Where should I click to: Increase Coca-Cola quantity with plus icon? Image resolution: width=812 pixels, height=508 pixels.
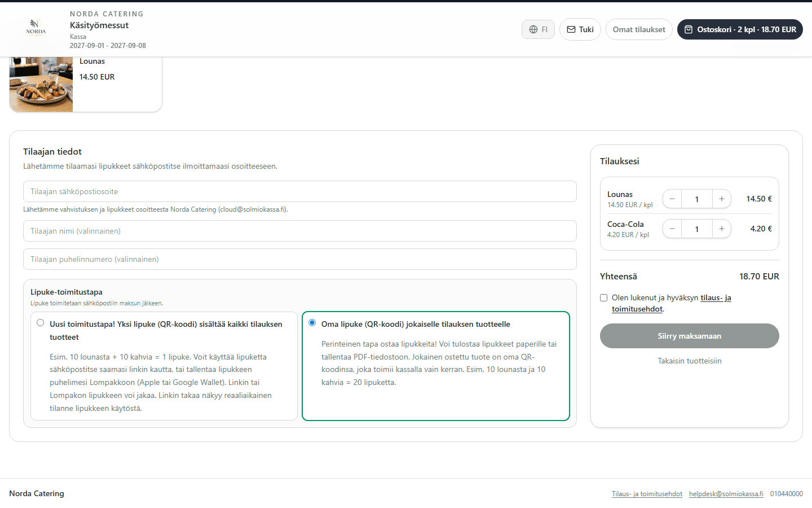[722, 229]
